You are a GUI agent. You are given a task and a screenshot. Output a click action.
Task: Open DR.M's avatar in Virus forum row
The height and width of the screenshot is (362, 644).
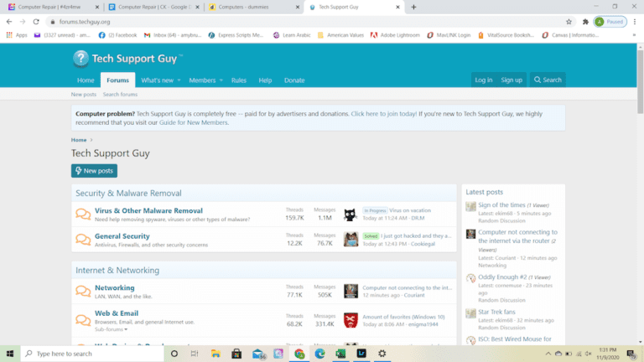351,215
